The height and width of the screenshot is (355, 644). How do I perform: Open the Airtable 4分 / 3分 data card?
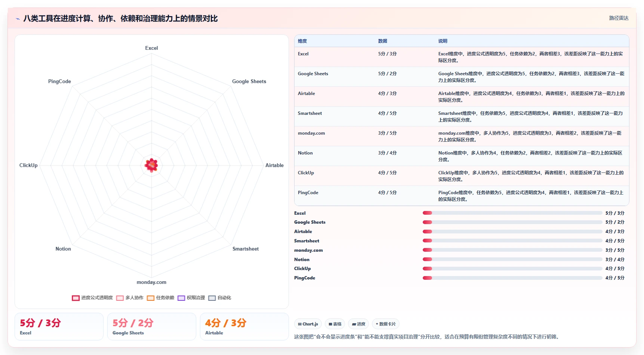(x=244, y=327)
